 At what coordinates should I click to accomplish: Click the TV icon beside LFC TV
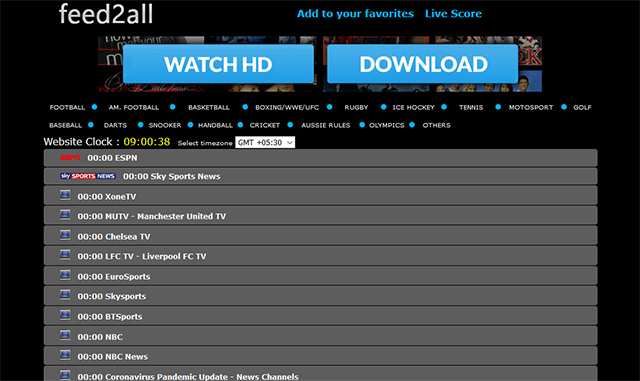(x=65, y=255)
